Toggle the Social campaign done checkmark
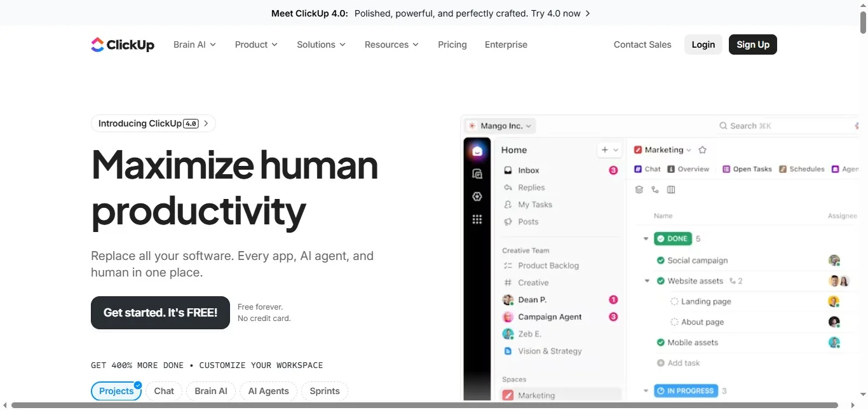 click(x=660, y=261)
